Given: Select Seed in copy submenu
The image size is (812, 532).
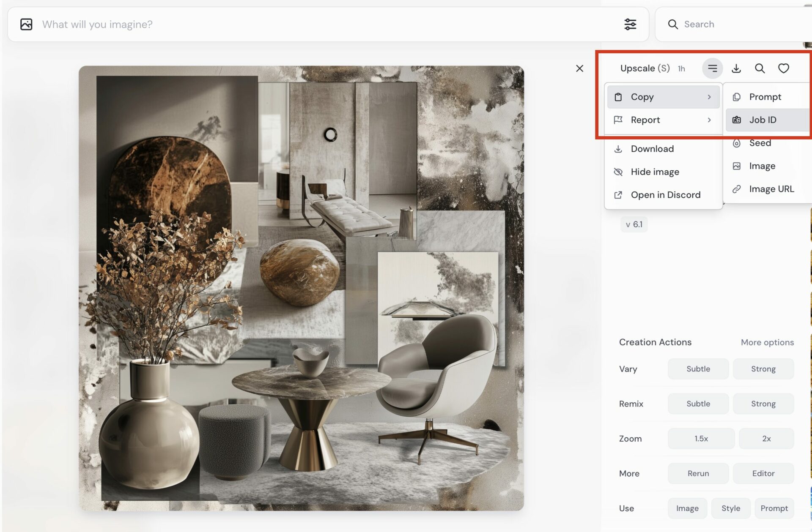Looking at the screenshot, I should click(x=760, y=143).
